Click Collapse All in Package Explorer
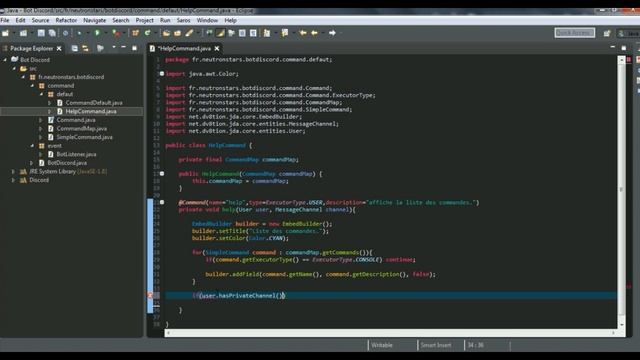 74,48
